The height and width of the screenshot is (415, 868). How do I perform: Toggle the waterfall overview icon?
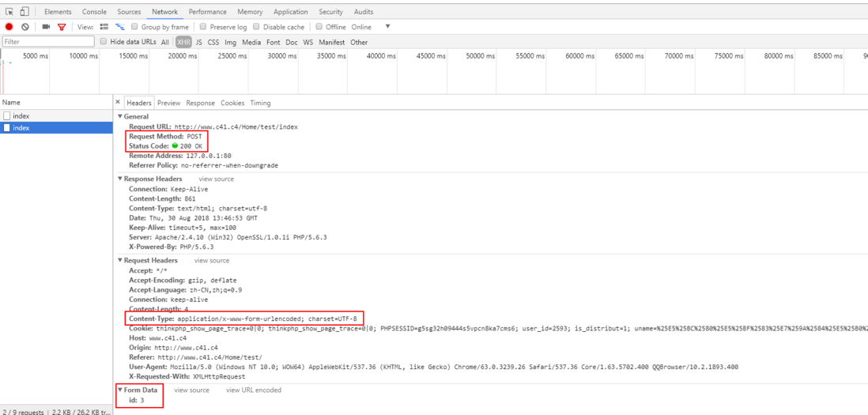(x=120, y=27)
